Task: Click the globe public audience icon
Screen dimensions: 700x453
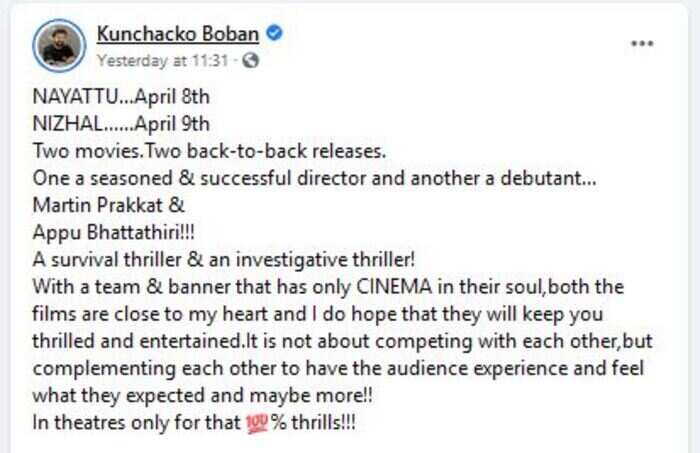Action: tap(250, 60)
